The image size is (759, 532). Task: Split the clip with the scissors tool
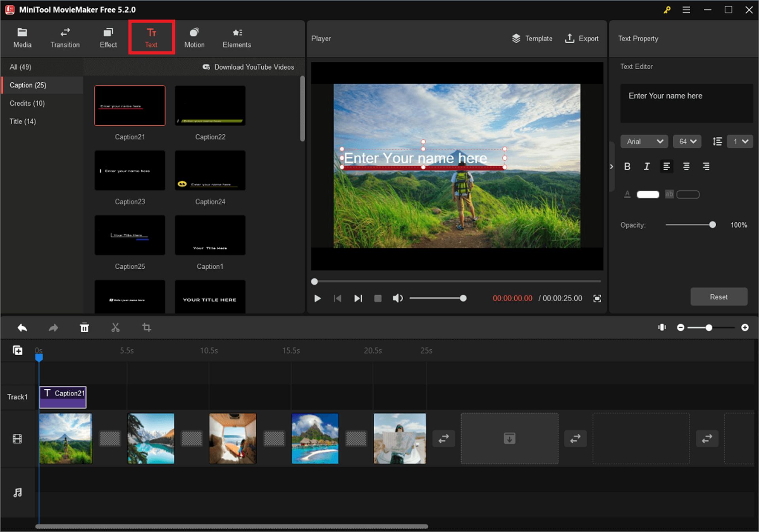point(115,327)
